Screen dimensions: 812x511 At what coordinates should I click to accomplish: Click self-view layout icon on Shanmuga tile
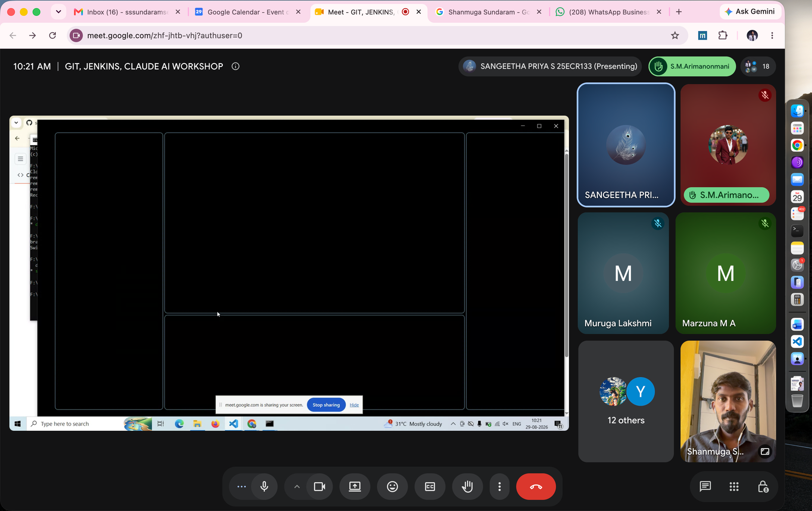[x=765, y=452]
